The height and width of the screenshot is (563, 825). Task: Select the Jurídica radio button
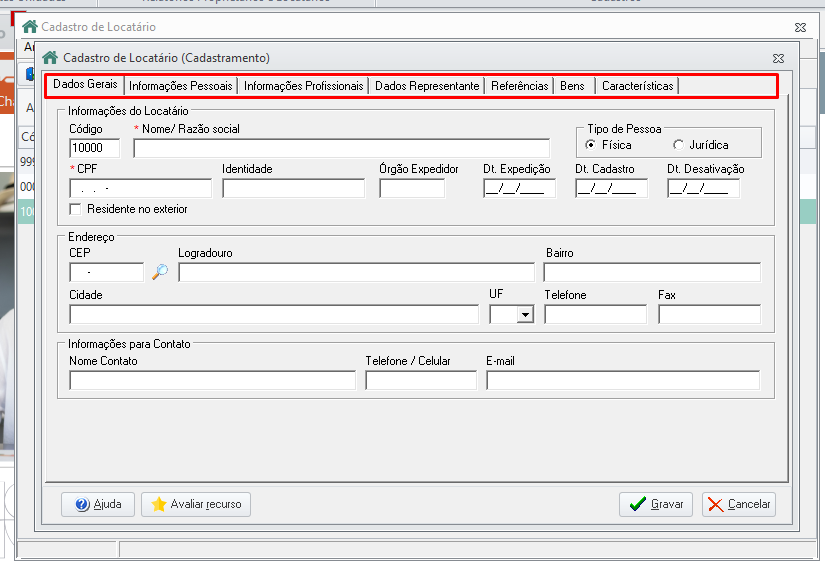(x=678, y=145)
